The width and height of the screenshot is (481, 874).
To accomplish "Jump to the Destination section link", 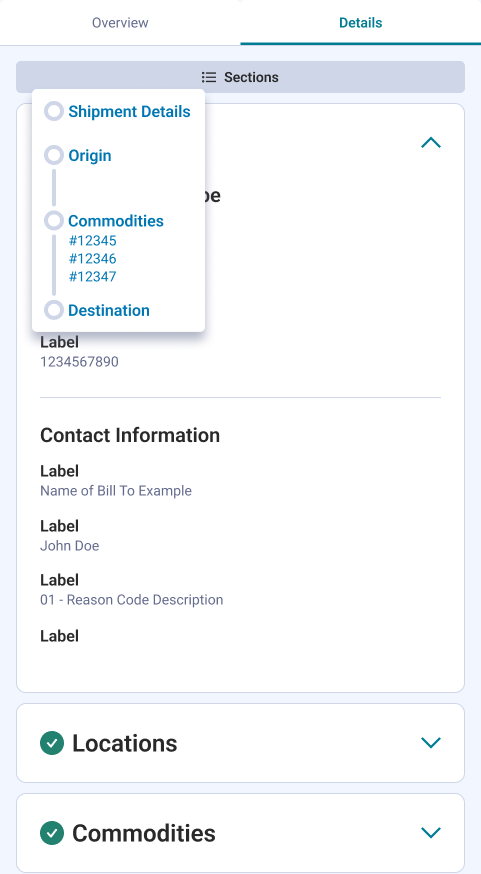I will pyautogui.click(x=109, y=310).
